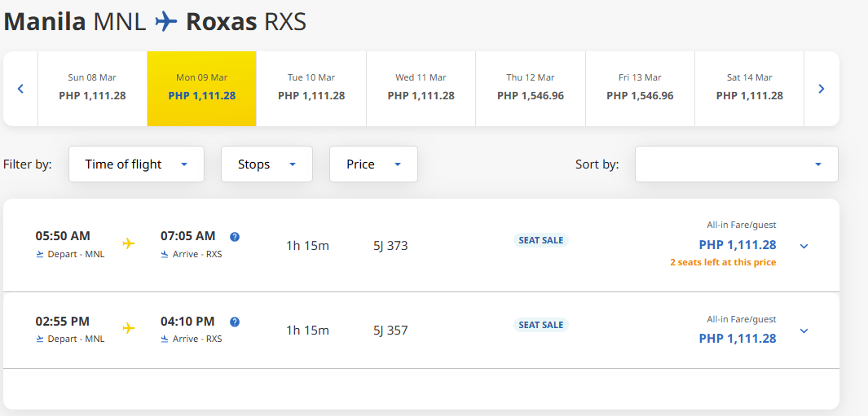Viewport: 868px width, 416px height.
Task: Click blue airplane icon in route heading
Action: 166,21
